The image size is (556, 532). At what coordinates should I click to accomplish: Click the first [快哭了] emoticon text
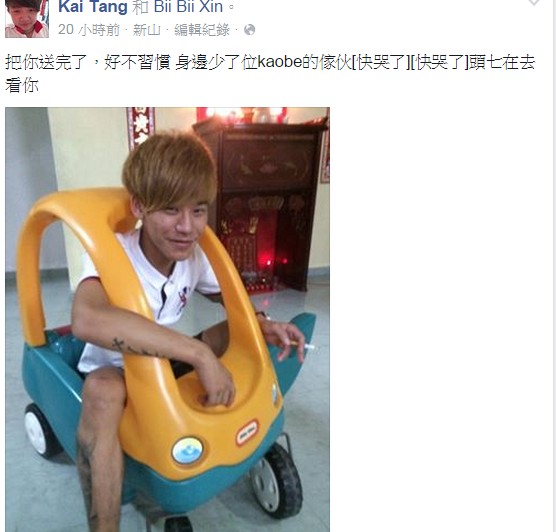380,63
